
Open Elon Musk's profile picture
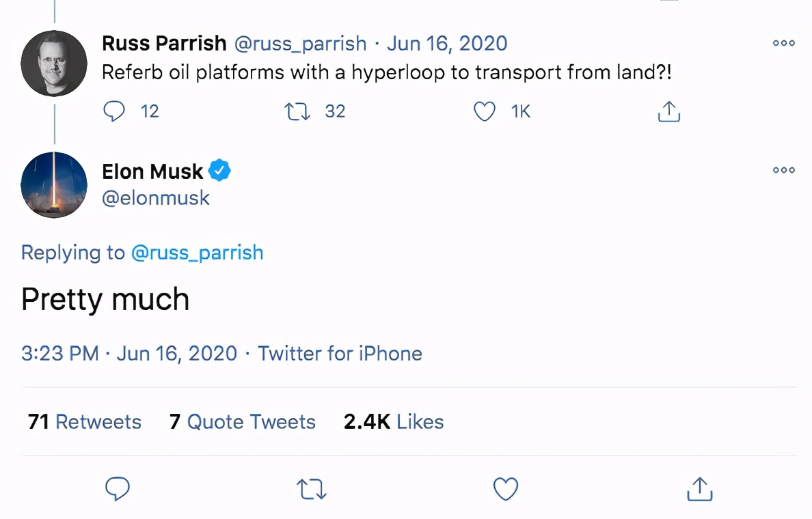click(x=53, y=184)
